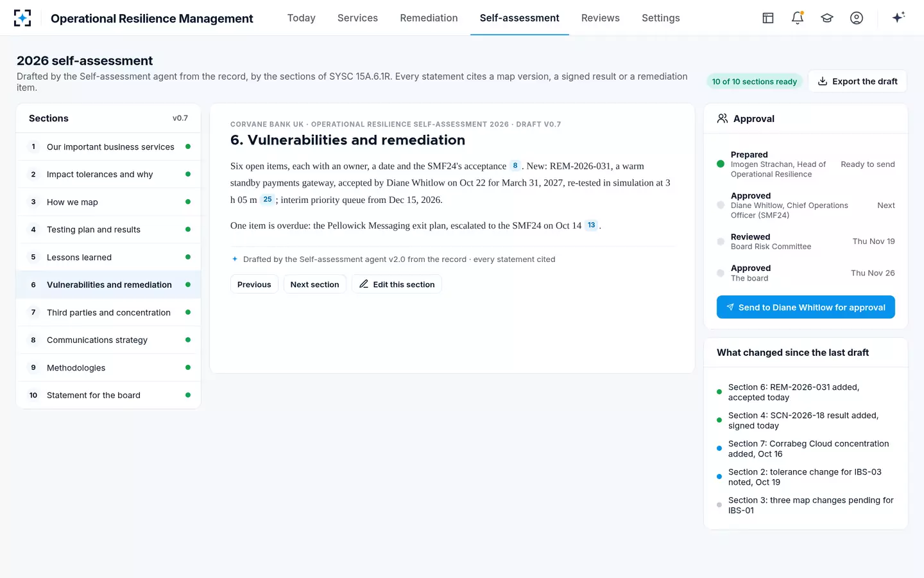924x578 pixels.
Task: Open citation badge 25
Action: click(268, 200)
